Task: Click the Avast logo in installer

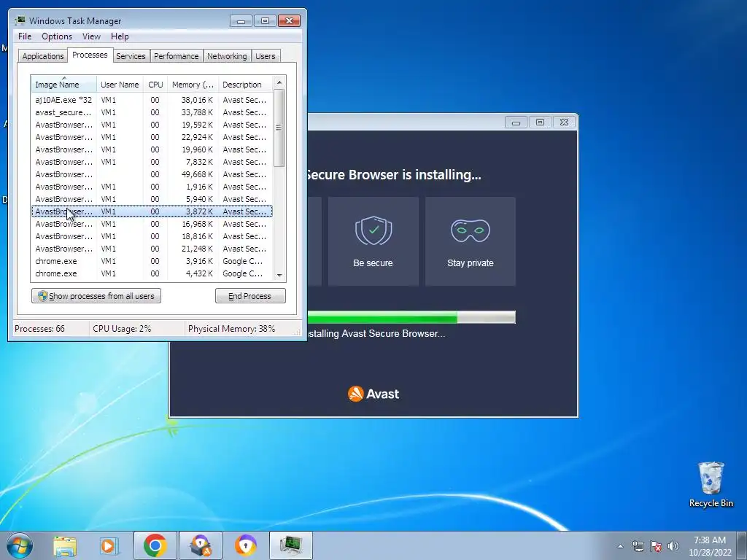Action: coord(373,394)
